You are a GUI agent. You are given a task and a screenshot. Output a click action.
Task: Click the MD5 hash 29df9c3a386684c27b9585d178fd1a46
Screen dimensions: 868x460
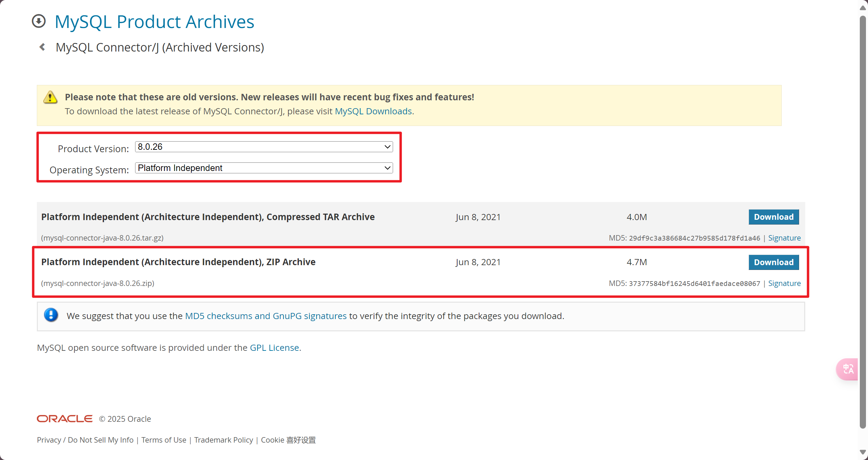[694, 238]
